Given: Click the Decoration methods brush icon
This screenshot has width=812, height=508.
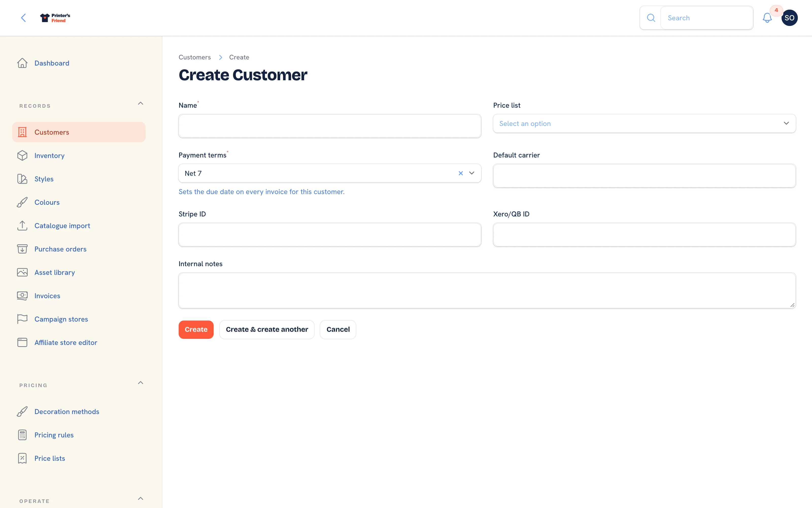Looking at the screenshot, I should pos(22,411).
